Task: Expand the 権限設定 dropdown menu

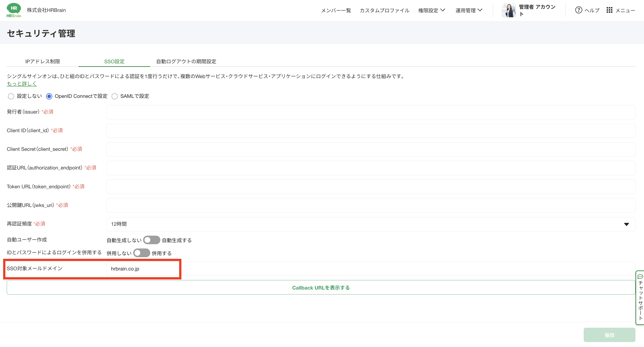Action: [431, 10]
